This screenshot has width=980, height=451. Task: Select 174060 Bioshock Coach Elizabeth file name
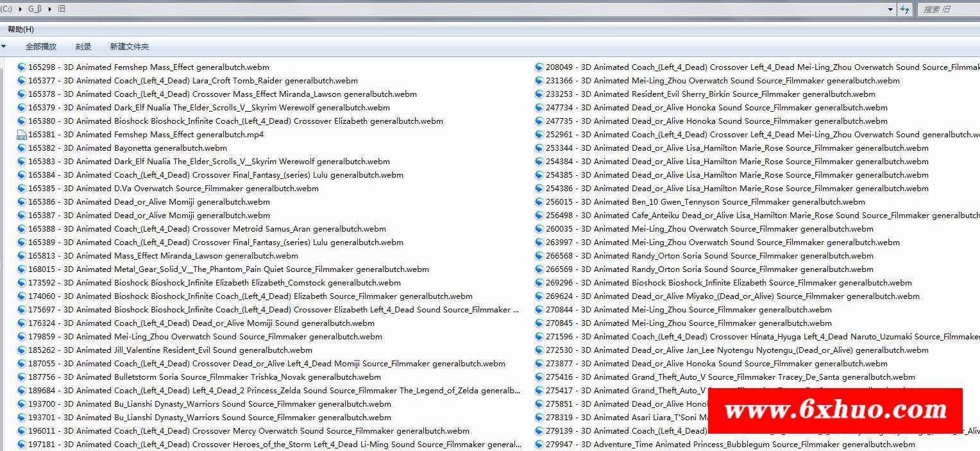click(x=250, y=296)
